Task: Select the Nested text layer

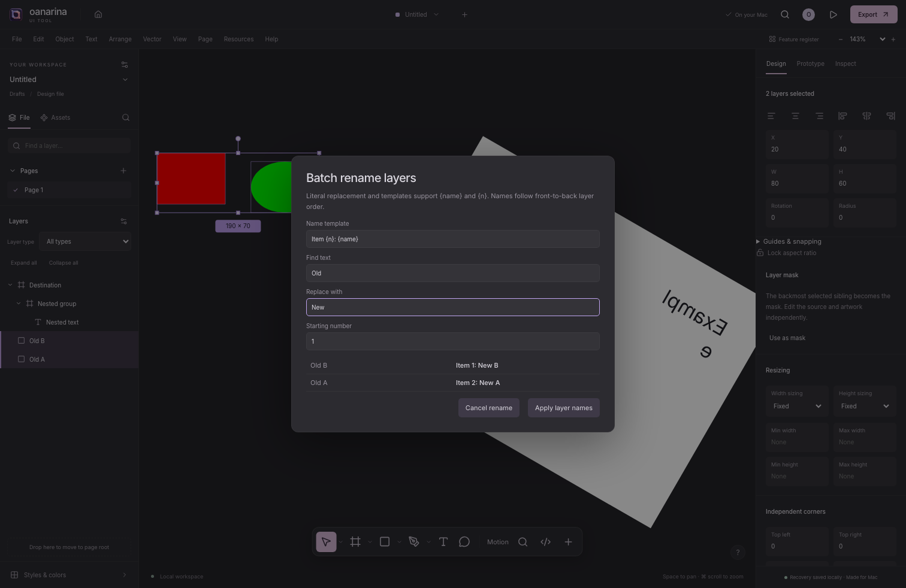Action: (x=70, y=322)
